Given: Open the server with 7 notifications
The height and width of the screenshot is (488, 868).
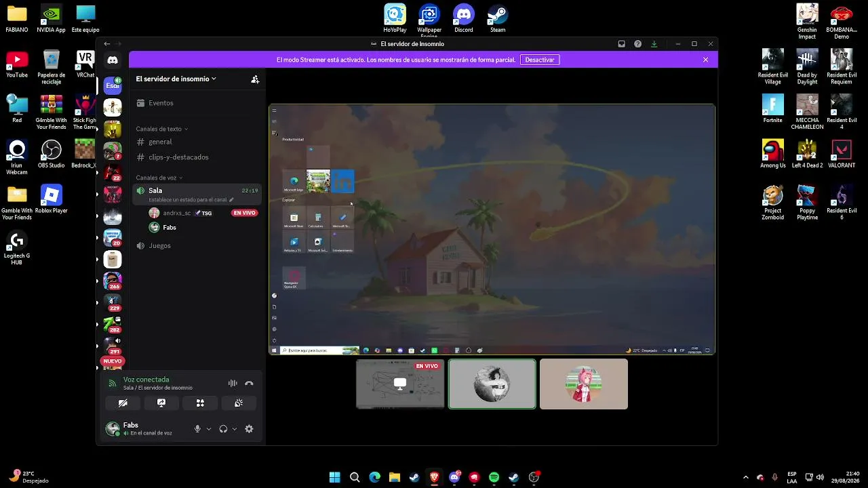Looking at the screenshot, I should [x=113, y=151].
